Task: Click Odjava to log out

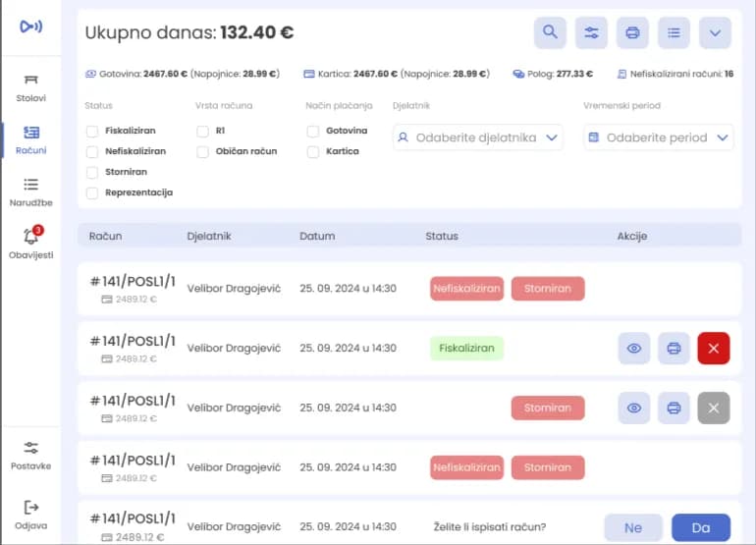Action: point(30,516)
